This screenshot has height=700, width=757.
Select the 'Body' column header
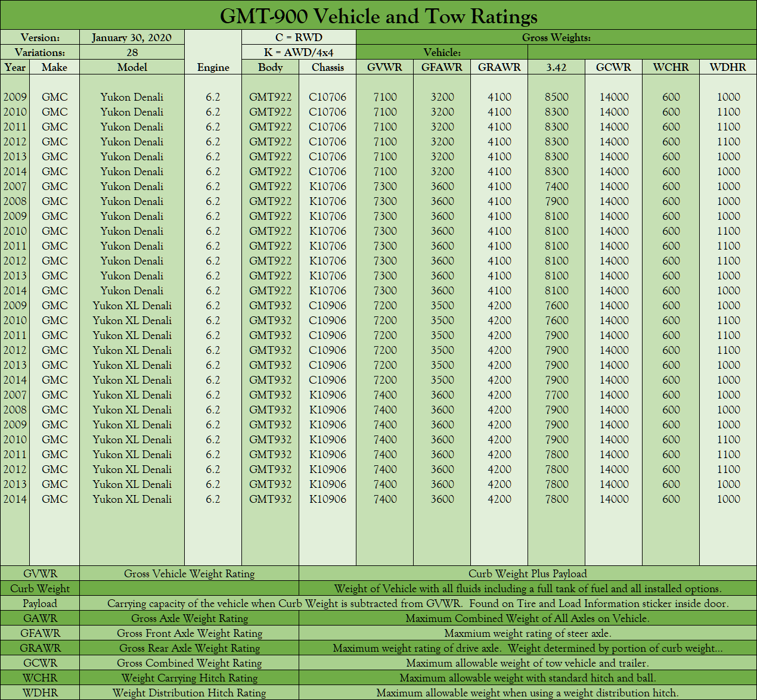(270, 67)
